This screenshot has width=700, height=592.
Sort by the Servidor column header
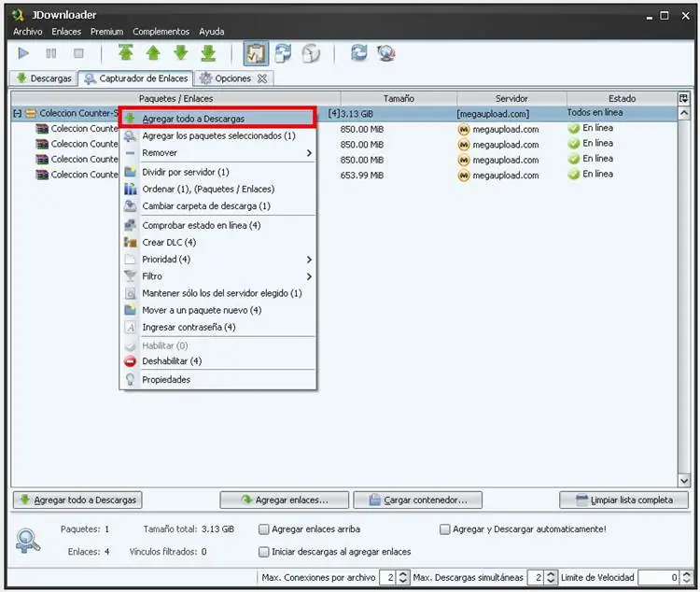coord(511,98)
